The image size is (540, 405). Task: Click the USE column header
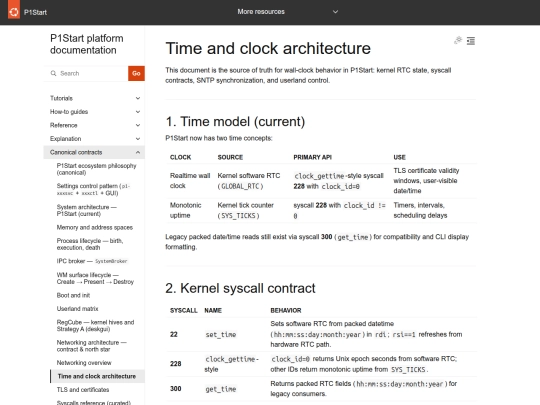point(399,157)
